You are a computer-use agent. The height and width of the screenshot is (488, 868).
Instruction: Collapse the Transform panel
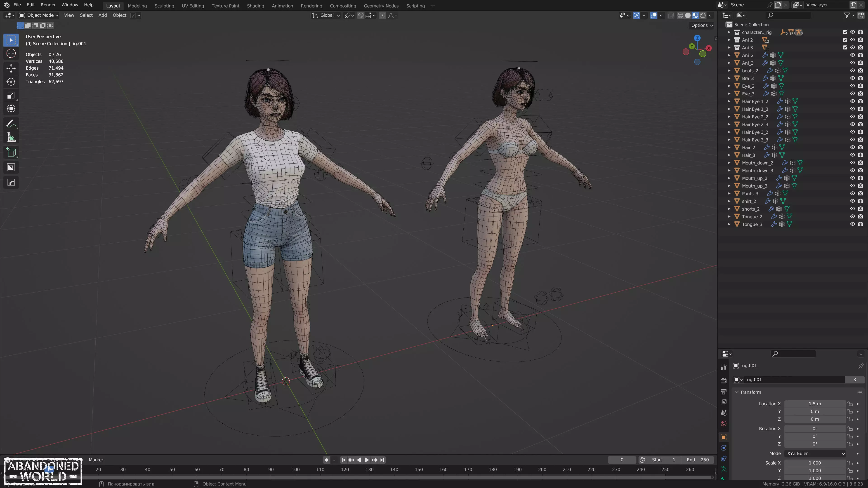pyautogui.click(x=737, y=392)
